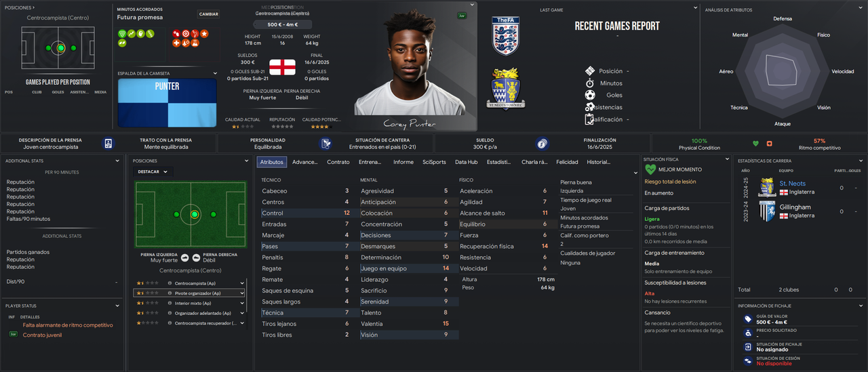Click the orange star trait icon
The image size is (868, 372).
(204, 33)
